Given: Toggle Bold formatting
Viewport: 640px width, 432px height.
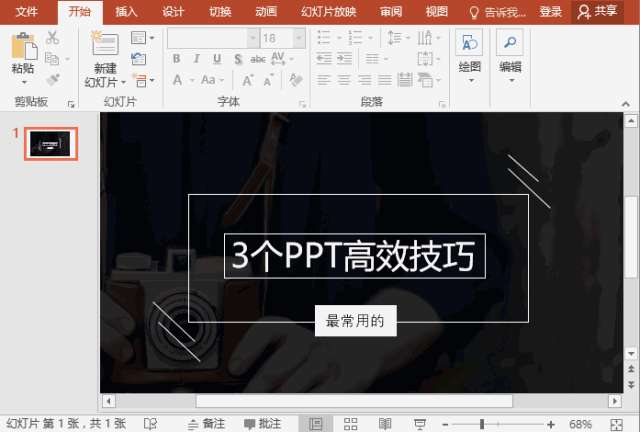Looking at the screenshot, I should (176, 59).
